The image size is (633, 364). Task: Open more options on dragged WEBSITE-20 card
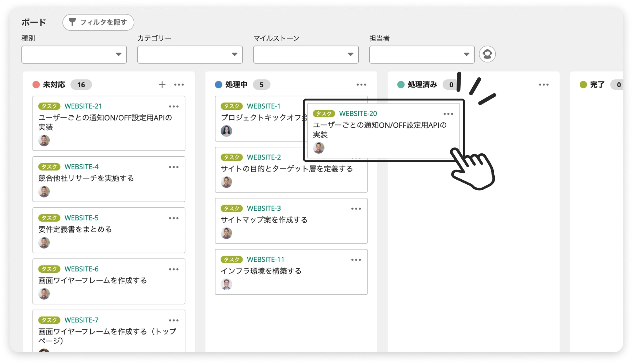(448, 114)
